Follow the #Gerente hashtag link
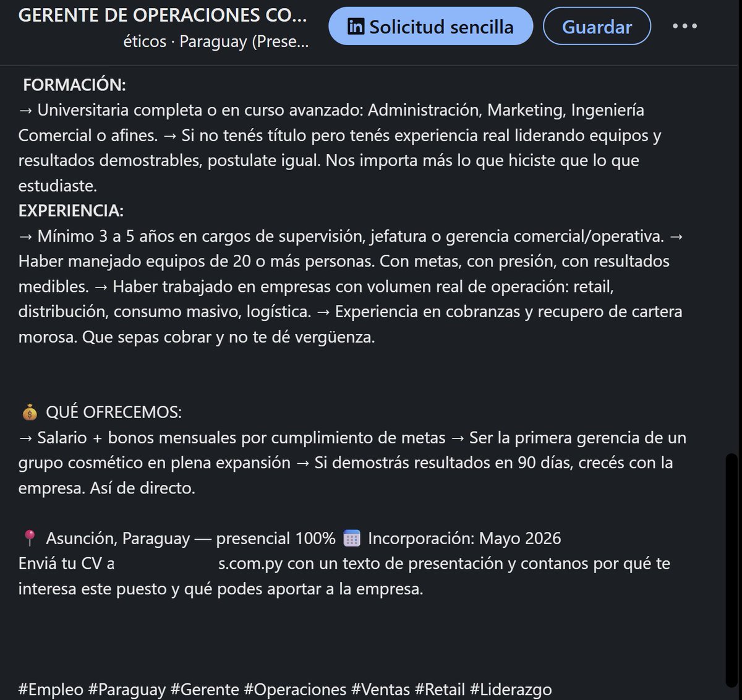The image size is (742, 700). (205, 689)
